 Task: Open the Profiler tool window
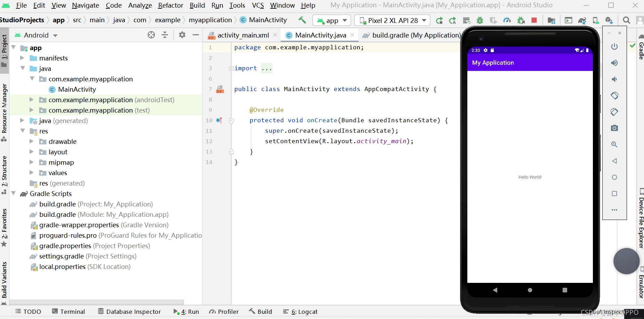coord(224,311)
